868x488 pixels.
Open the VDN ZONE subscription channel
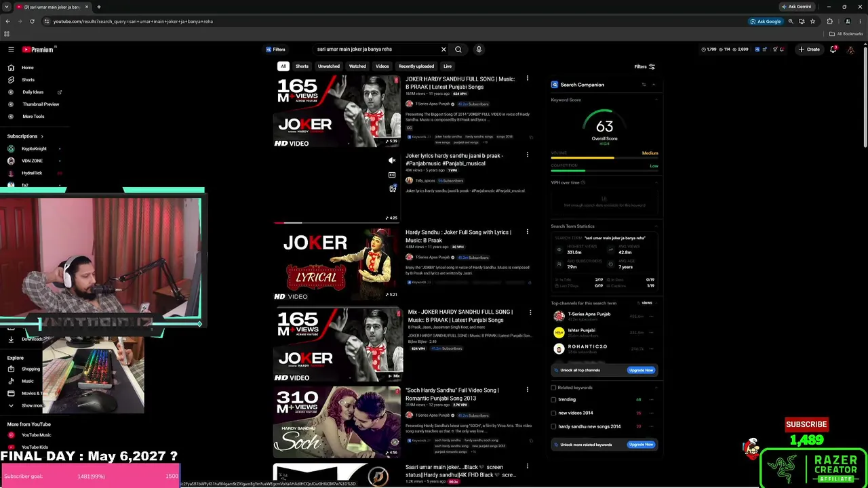coord(32,161)
